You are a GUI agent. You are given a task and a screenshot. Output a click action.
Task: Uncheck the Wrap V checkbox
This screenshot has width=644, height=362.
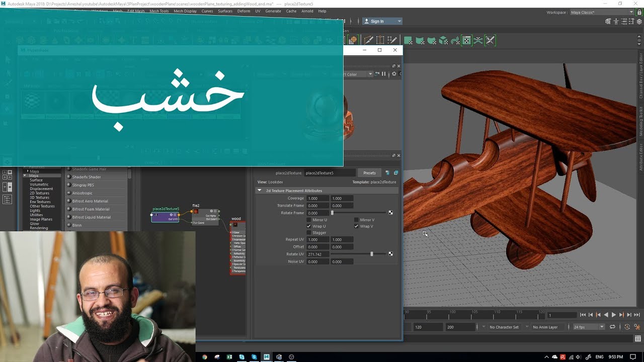point(356,226)
